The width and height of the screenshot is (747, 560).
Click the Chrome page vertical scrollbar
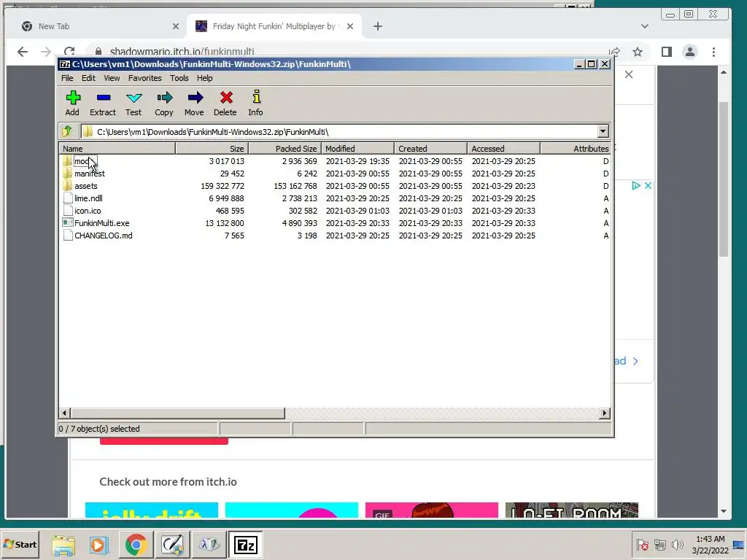point(723,179)
